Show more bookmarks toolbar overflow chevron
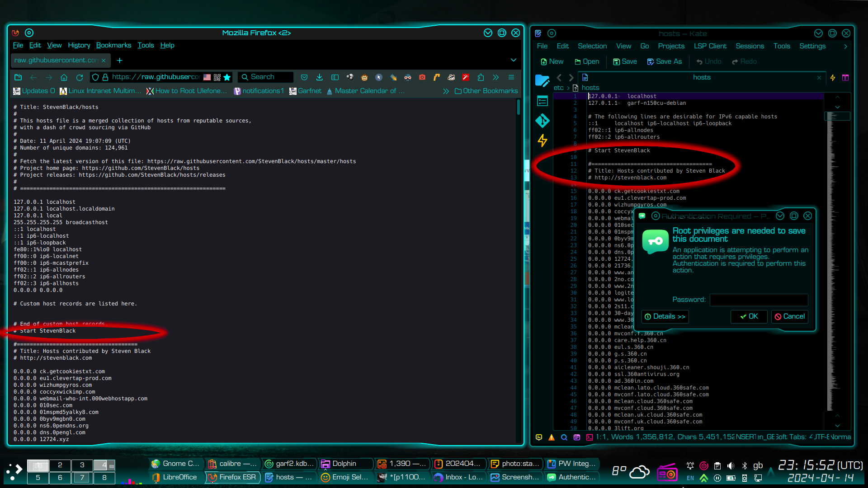The height and width of the screenshot is (488, 868). [x=446, y=91]
